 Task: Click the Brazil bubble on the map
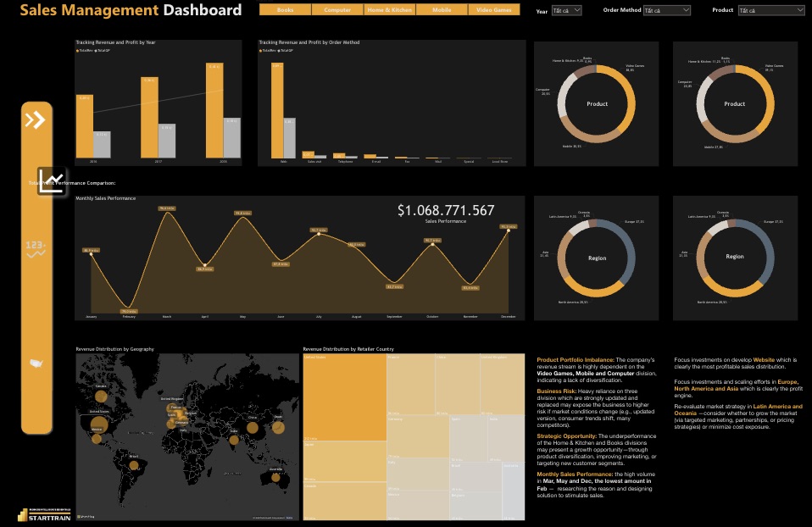point(133,465)
